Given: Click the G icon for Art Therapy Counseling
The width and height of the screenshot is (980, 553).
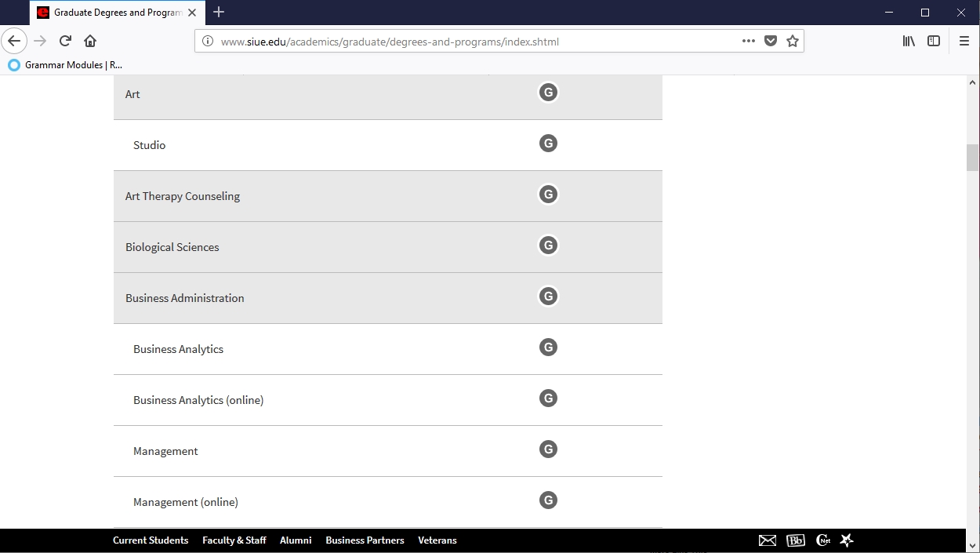Looking at the screenshot, I should [x=548, y=195].
